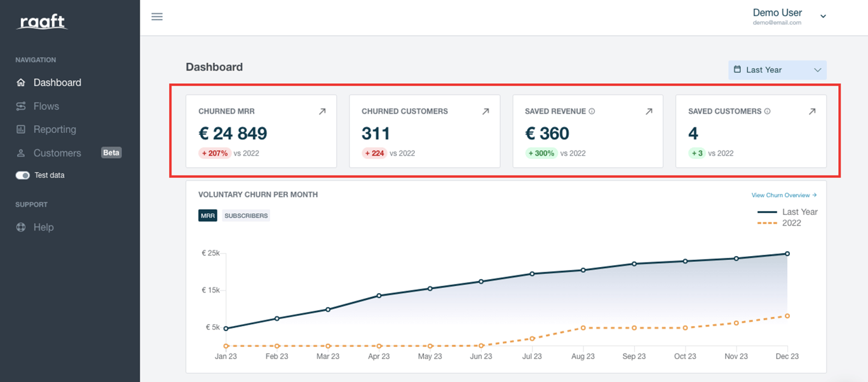Open Saved Revenue details arrow

point(649,111)
